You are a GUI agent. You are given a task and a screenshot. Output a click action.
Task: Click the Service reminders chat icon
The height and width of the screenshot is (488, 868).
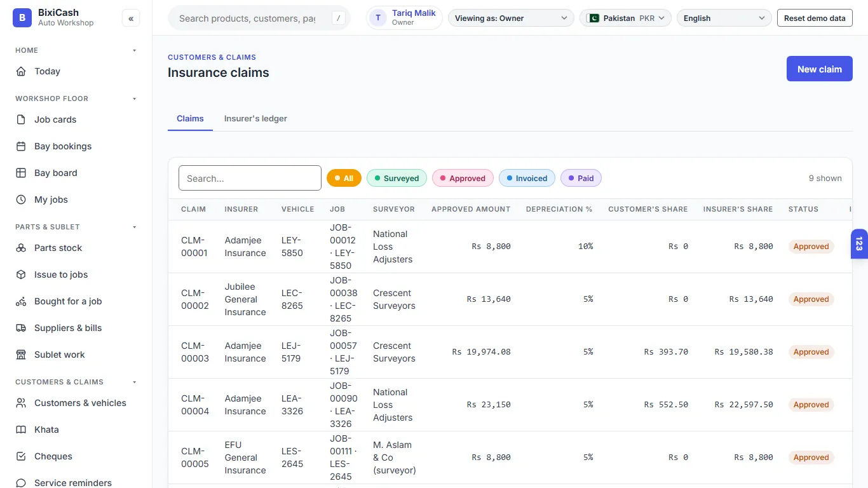pyautogui.click(x=21, y=483)
